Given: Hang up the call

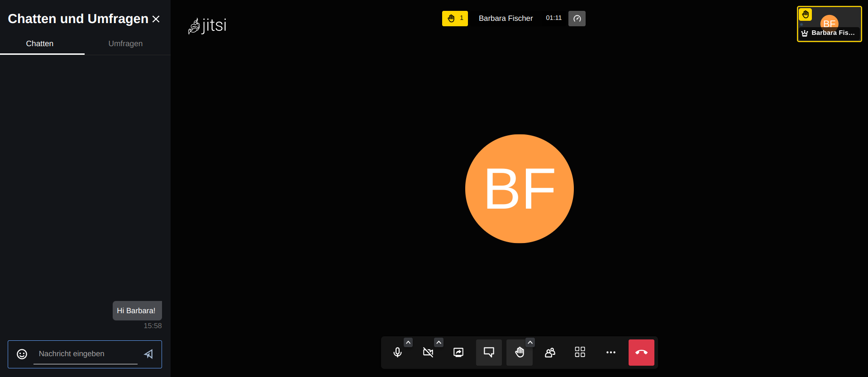Looking at the screenshot, I should tap(641, 353).
